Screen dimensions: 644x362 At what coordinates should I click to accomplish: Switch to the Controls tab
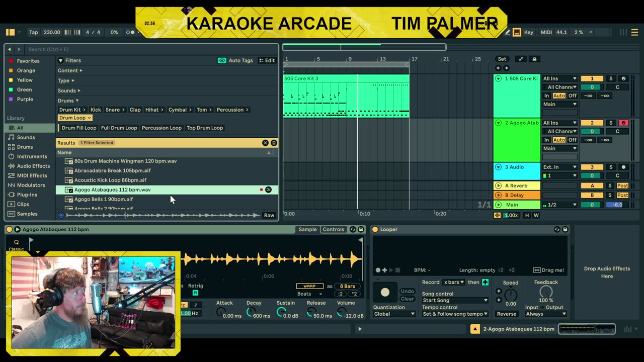[333, 229]
